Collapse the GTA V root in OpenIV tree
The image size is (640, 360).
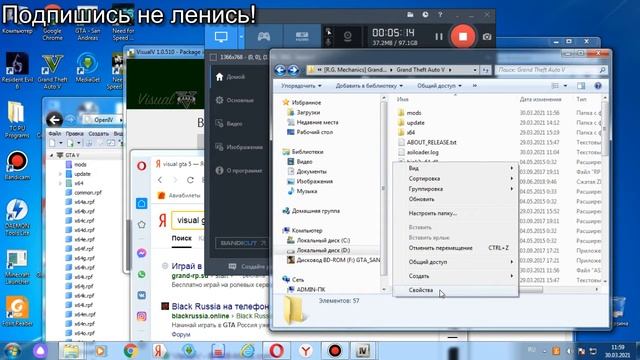(x=51, y=156)
